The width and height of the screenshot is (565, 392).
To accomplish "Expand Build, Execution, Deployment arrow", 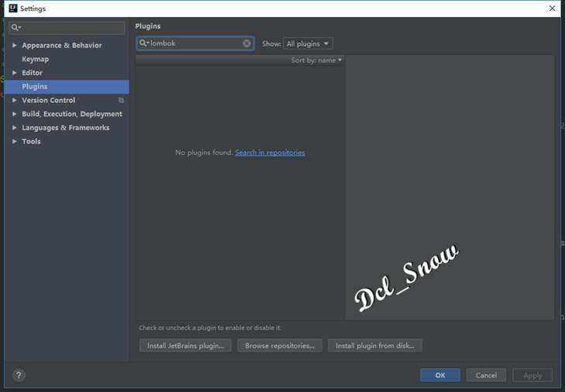I will [x=15, y=113].
